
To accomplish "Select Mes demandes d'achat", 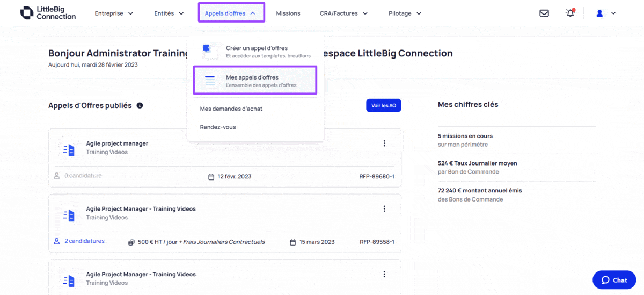I will pos(231,109).
